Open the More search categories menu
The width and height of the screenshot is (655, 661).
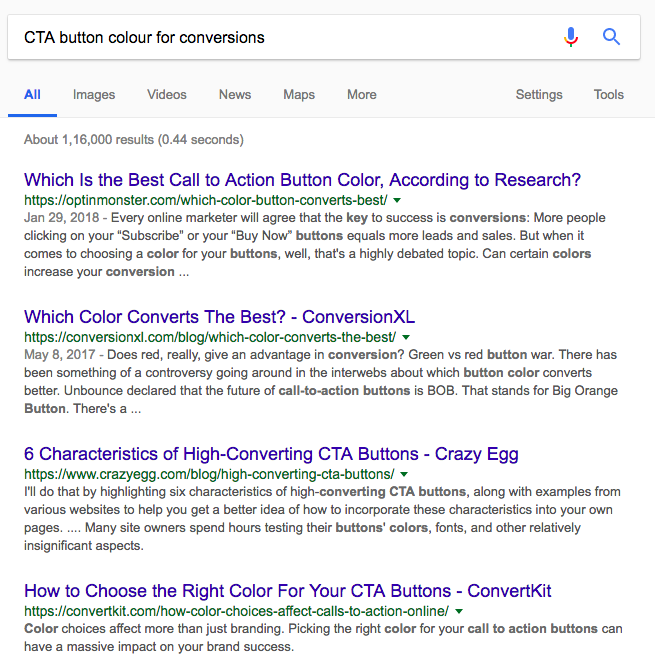coord(362,95)
